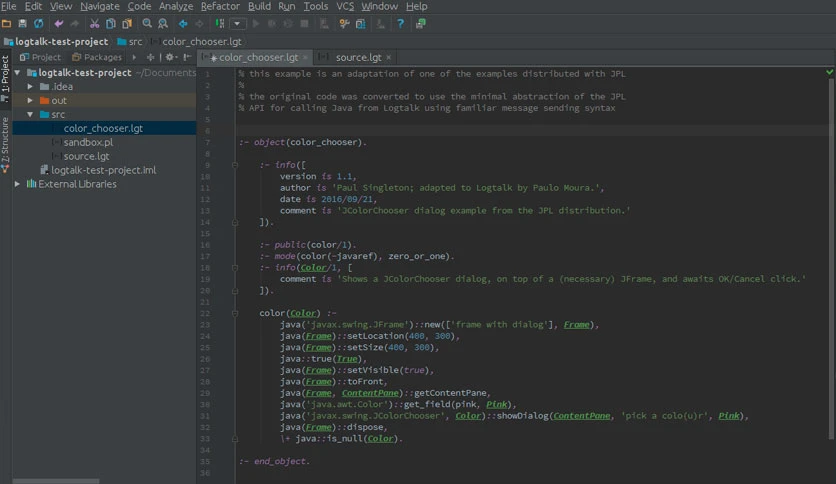Image resolution: width=836 pixels, height=484 pixels.
Task: Click the Forward navigation arrow
Action: click(199, 23)
